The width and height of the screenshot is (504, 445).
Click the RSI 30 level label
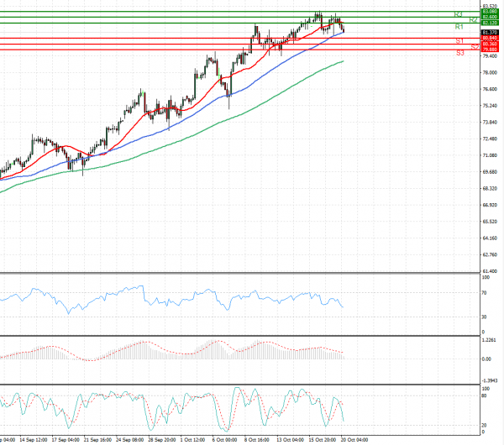[x=484, y=317]
